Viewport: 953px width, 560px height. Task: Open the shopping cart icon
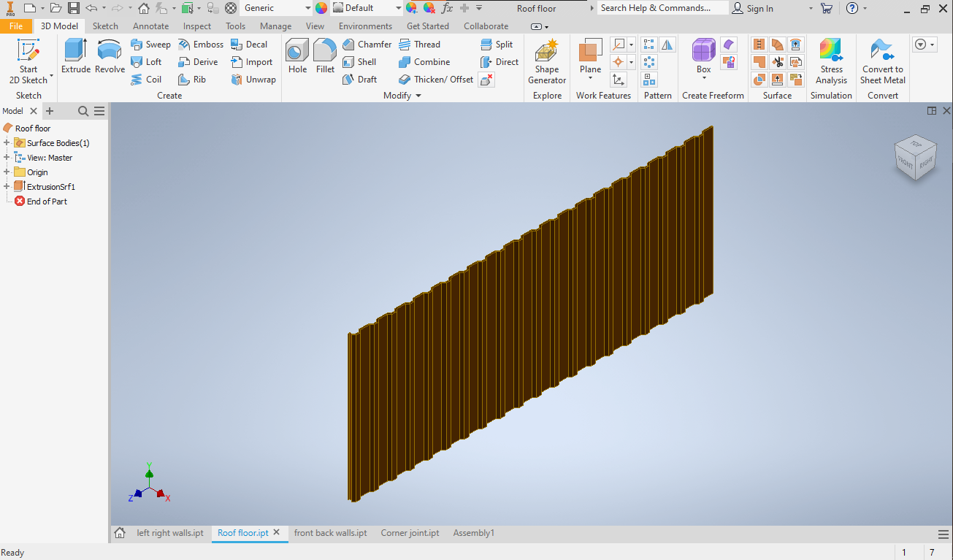pyautogui.click(x=826, y=8)
